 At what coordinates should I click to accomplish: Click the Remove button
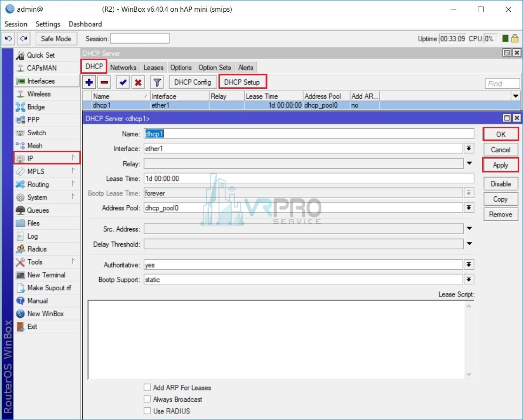(500, 215)
